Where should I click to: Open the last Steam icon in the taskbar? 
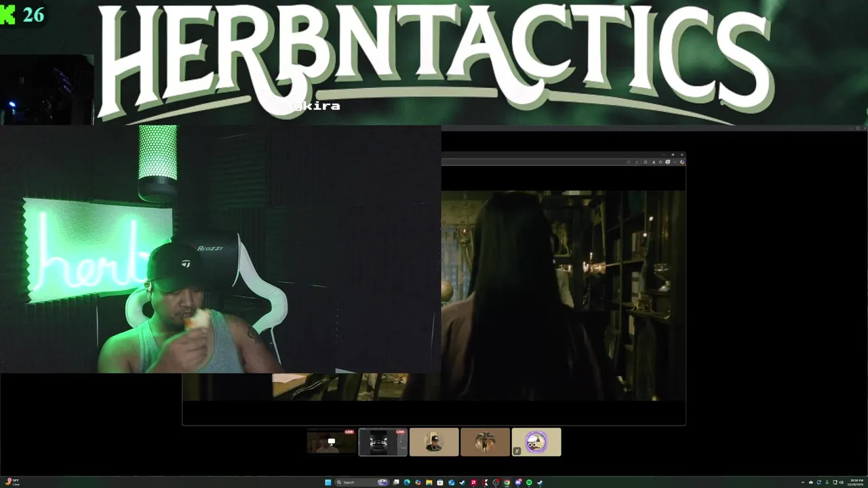[x=540, y=483]
